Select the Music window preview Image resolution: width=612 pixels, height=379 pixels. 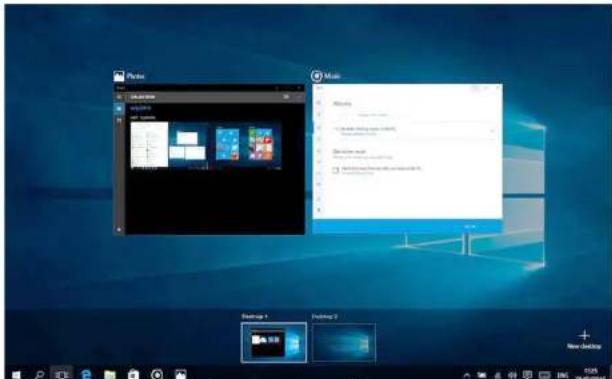tap(407, 158)
